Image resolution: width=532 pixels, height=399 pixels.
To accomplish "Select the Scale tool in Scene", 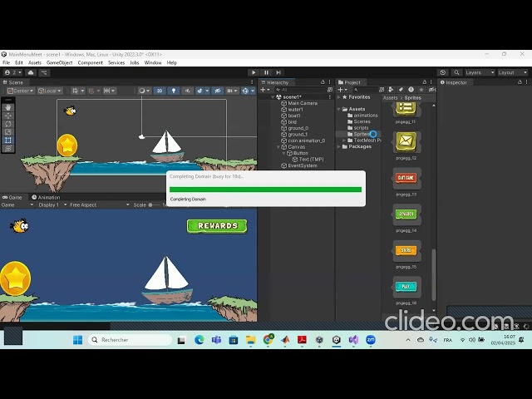I will [x=8, y=132].
